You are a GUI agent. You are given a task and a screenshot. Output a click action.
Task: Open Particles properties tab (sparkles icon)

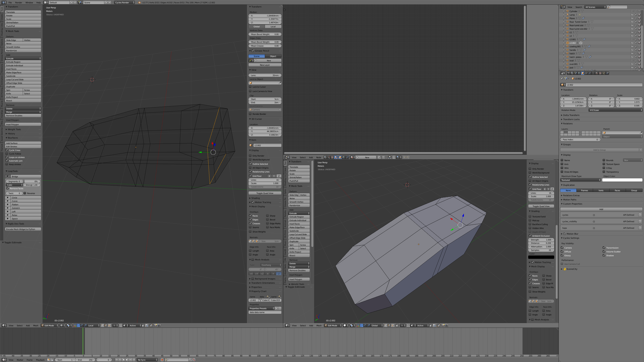tap(604, 73)
